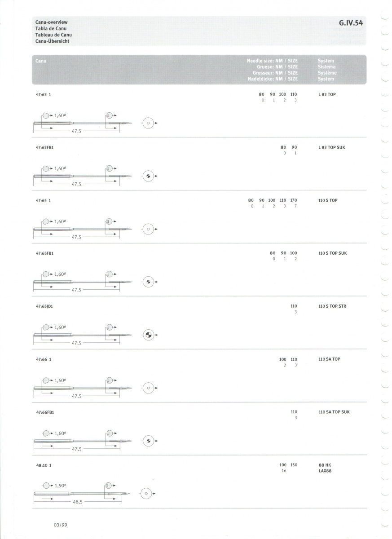Image resolution: width=392 pixels, height=539 pixels.
Task: Click the heavy ball point symbol for 47:65JD1
Action: point(148,335)
